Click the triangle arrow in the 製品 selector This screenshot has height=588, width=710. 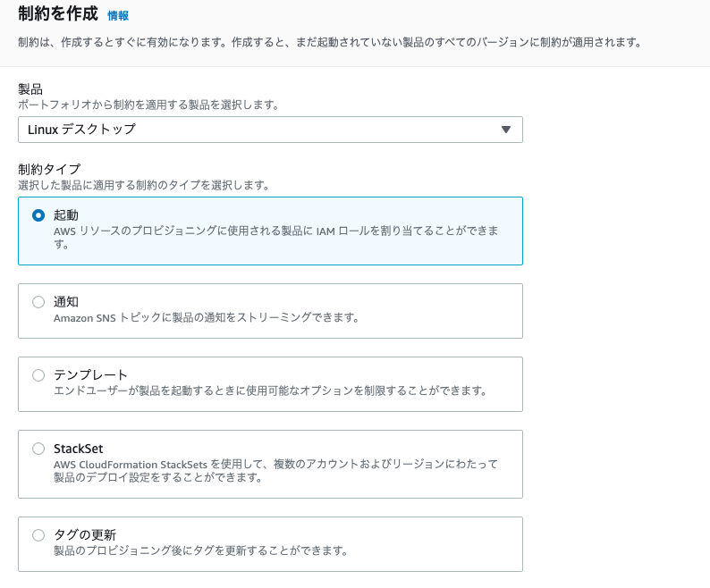[x=506, y=130]
